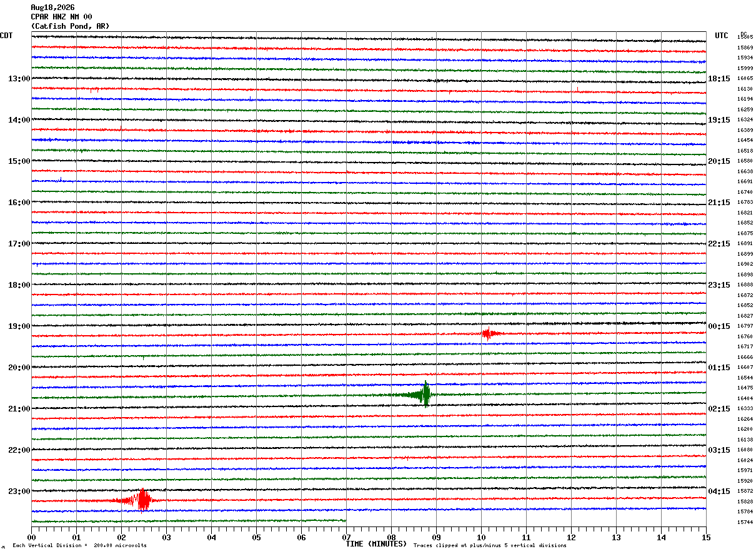The image size is (756, 554).
Task: Click the red seismic burst at 23:00 row
Action: (139, 500)
